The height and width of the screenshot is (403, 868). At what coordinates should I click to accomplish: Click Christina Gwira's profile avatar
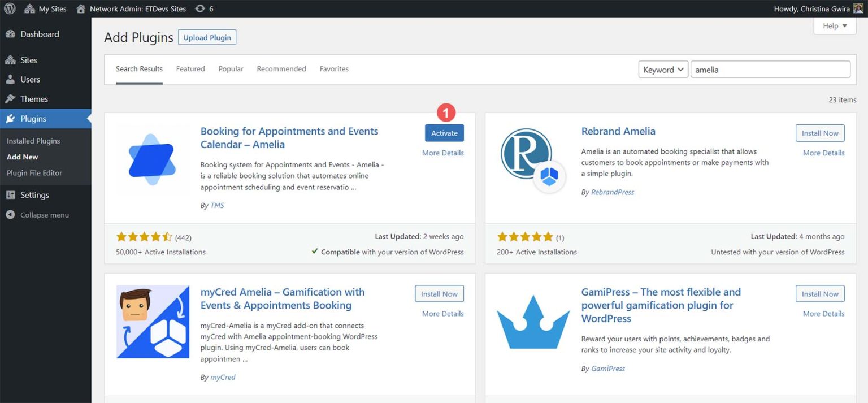tap(858, 8)
